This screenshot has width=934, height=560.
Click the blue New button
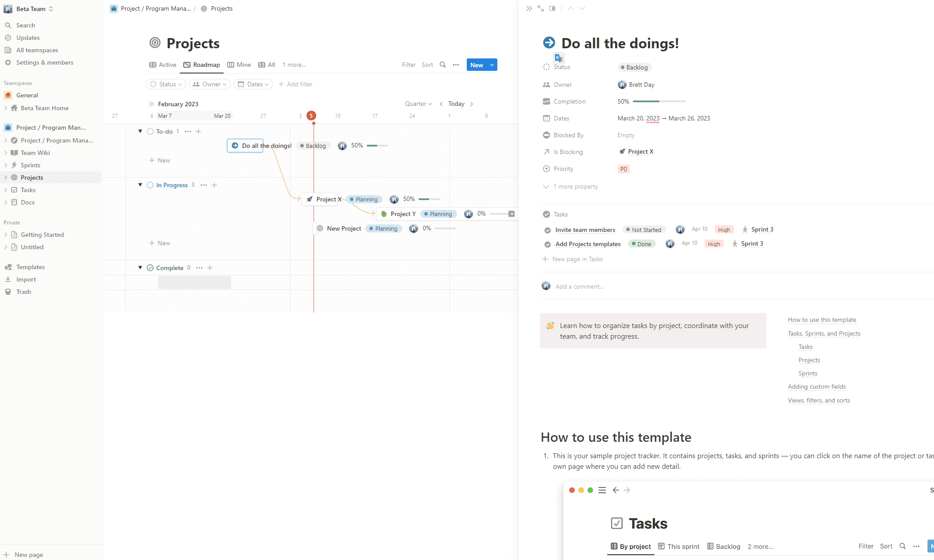tap(477, 65)
